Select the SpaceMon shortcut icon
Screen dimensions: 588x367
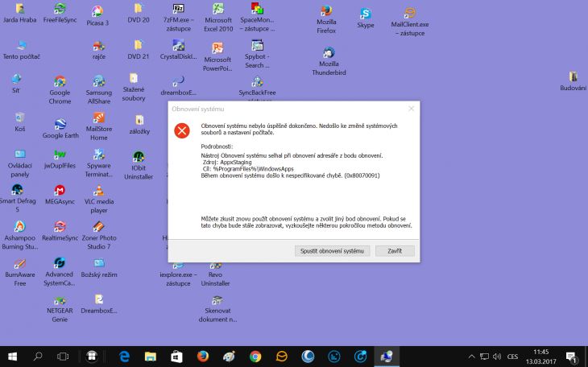257,18
